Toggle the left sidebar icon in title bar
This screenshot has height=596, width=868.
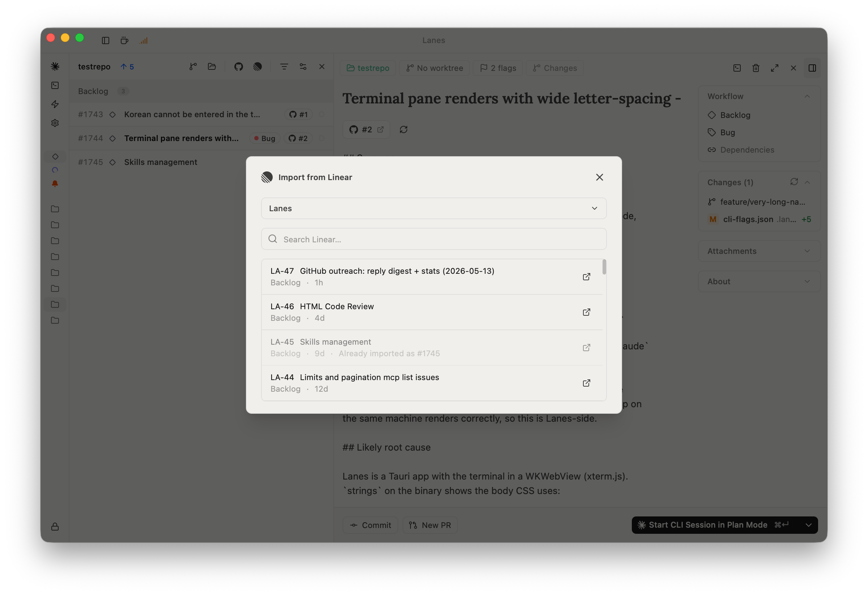(105, 41)
